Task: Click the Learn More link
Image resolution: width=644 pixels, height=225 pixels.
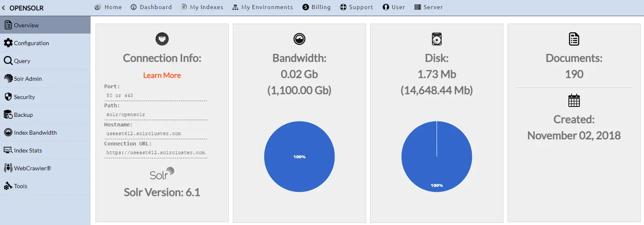Action: [162, 75]
